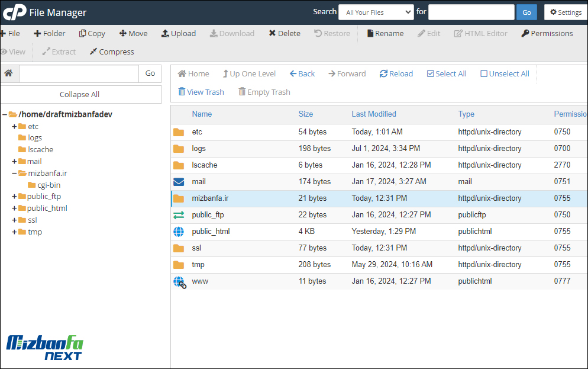Expand the tmp tree folder
The height and width of the screenshot is (369, 588).
[14, 232]
